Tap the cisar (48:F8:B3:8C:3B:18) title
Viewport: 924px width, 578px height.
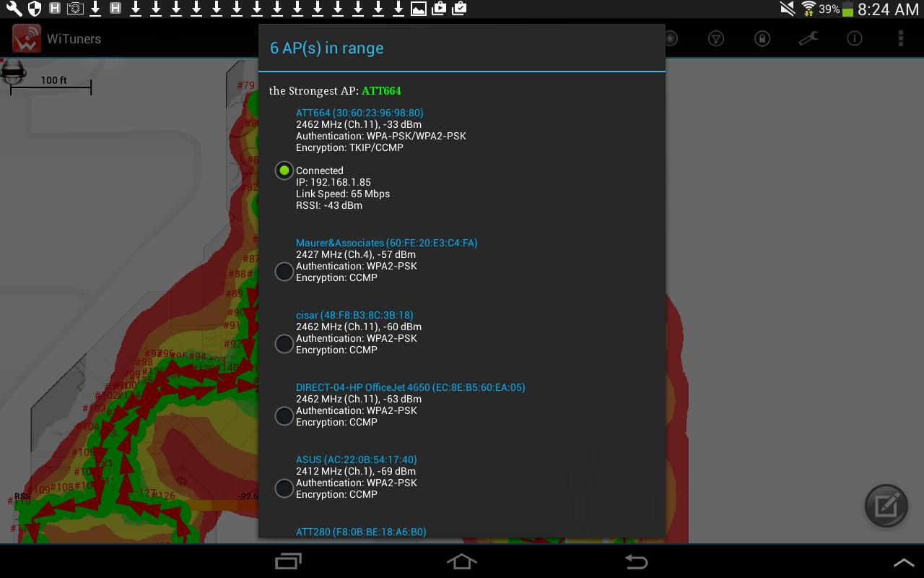point(354,315)
